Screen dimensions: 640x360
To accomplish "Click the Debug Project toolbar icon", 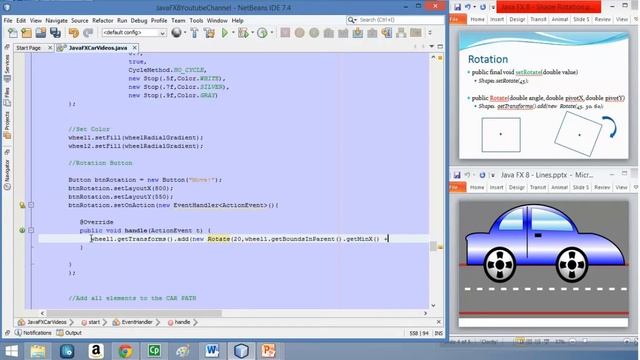I will tap(243, 33).
